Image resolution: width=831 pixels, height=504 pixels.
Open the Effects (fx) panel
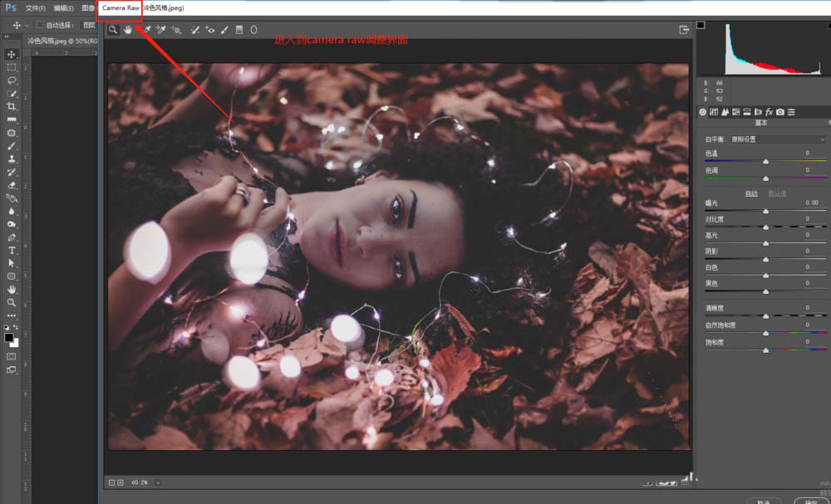pyautogui.click(x=770, y=112)
